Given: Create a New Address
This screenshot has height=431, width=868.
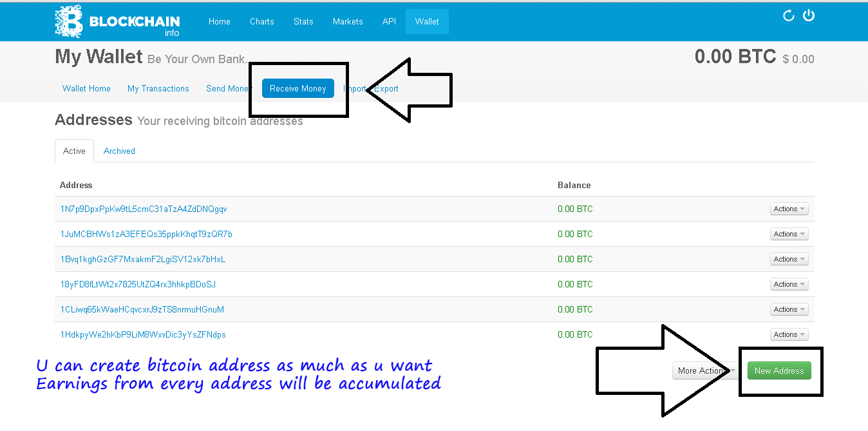Looking at the screenshot, I should coord(778,370).
